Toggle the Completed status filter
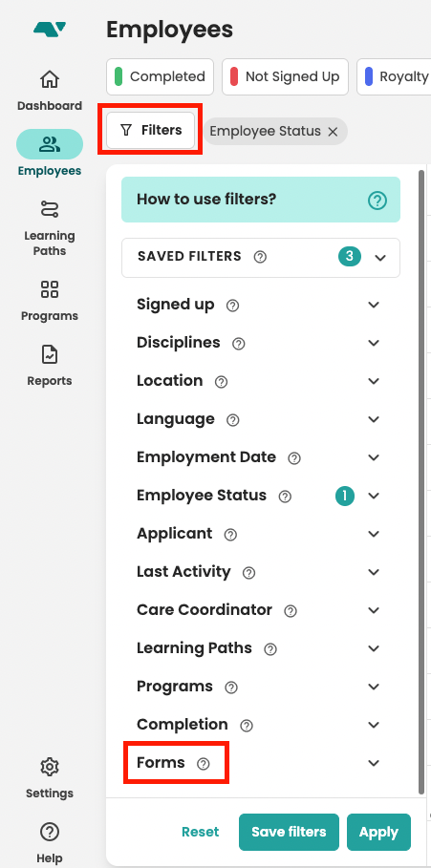 (x=161, y=77)
